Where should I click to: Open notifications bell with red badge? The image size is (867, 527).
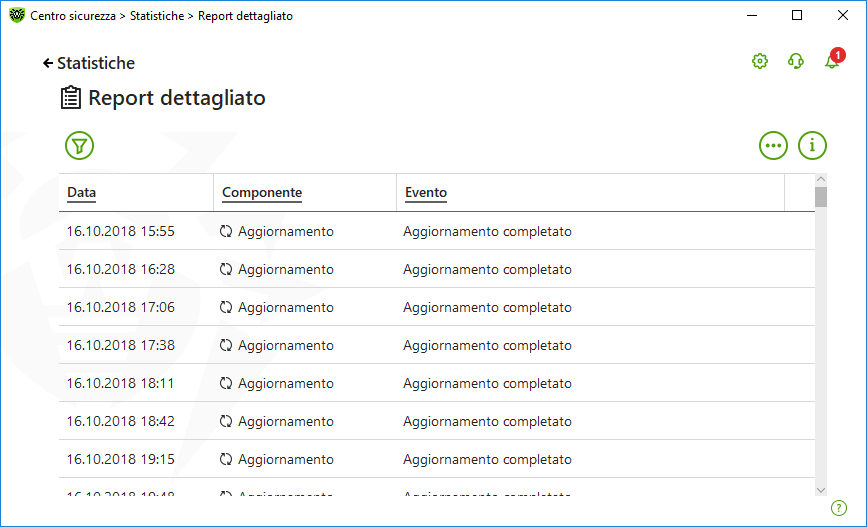[832, 61]
